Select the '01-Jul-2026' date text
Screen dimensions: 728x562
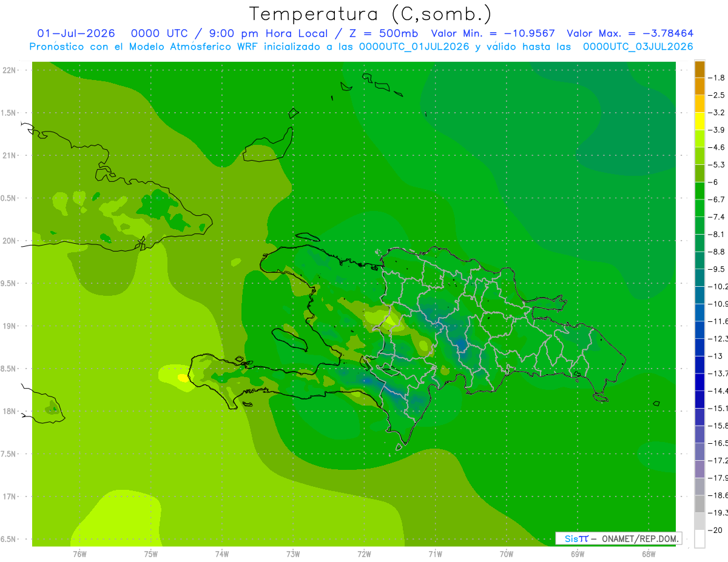[76, 33]
